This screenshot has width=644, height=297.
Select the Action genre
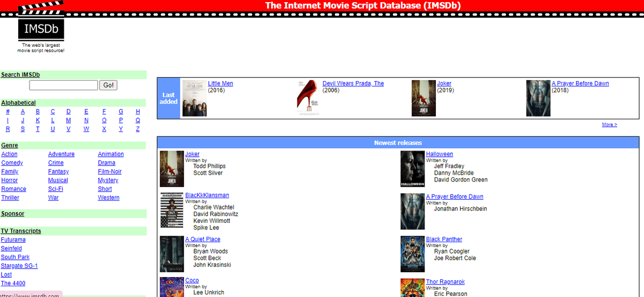(x=9, y=154)
